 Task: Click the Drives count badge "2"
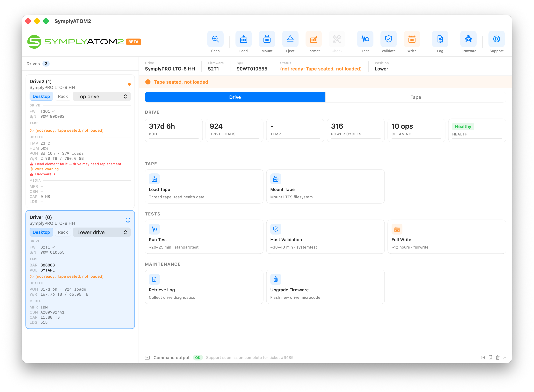click(46, 64)
